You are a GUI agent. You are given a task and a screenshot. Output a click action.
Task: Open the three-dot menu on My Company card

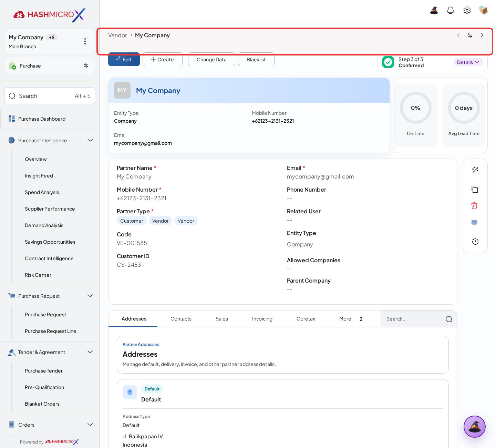click(x=85, y=41)
